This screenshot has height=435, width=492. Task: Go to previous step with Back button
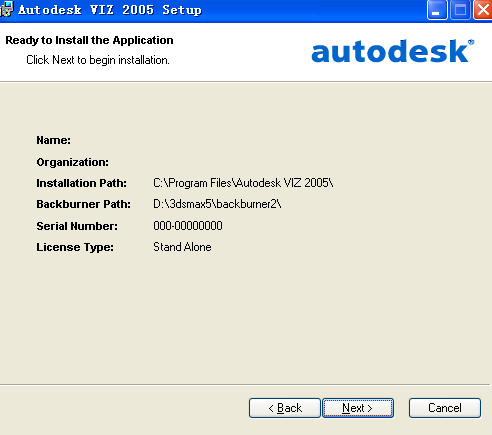coord(285,408)
